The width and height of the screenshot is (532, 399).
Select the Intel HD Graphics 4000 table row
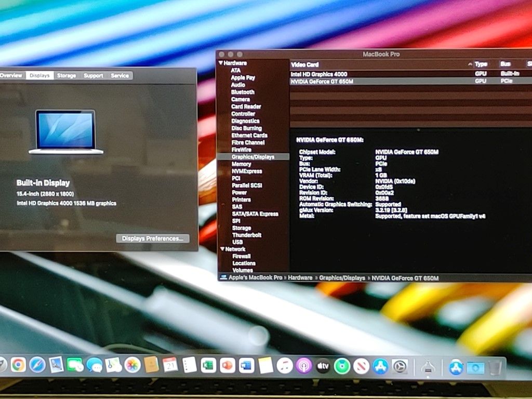click(x=411, y=74)
